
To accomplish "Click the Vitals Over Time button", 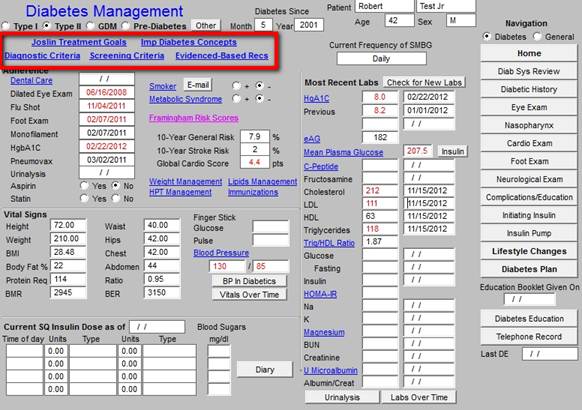I will click(249, 295).
